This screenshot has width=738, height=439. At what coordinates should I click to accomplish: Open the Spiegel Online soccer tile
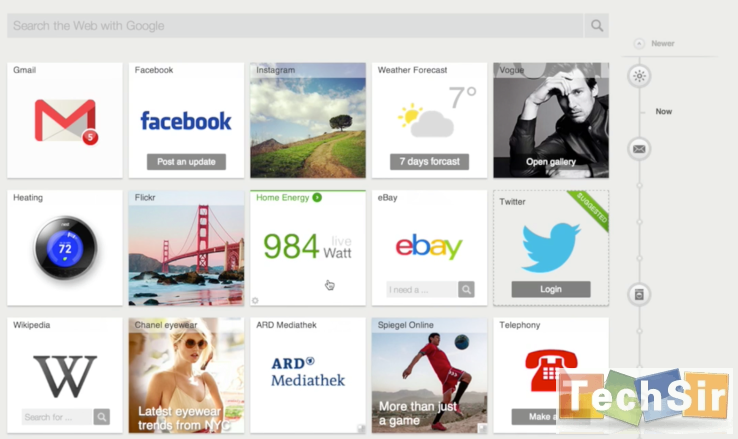(x=429, y=375)
